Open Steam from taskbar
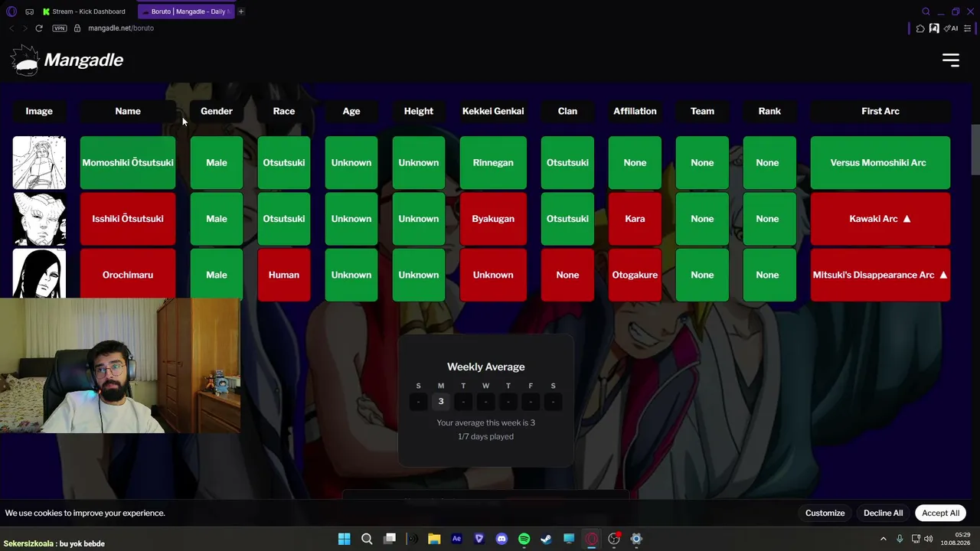 click(546, 539)
